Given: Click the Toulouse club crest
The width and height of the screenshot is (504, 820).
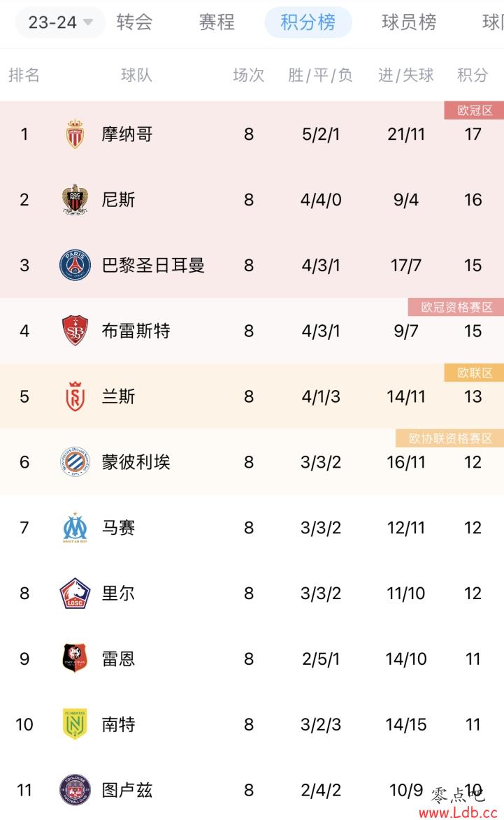Looking at the screenshot, I should pyautogui.click(x=74, y=791).
